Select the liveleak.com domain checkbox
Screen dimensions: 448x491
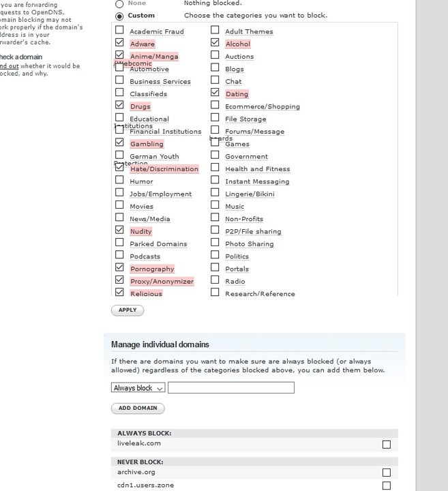click(387, 445)
